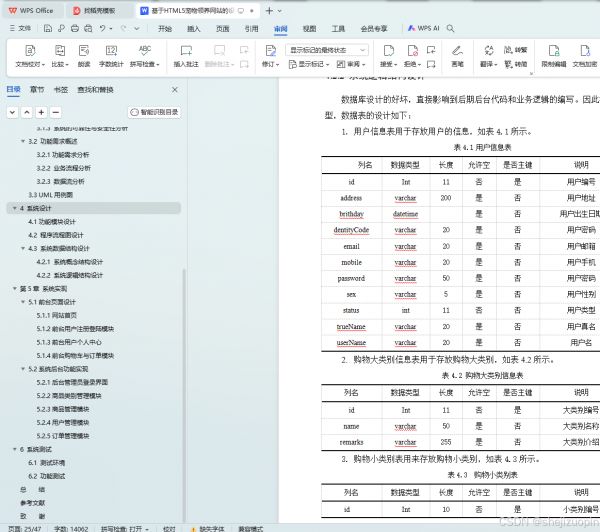Switch to the 视图 ribbon tab

(309, 28)
